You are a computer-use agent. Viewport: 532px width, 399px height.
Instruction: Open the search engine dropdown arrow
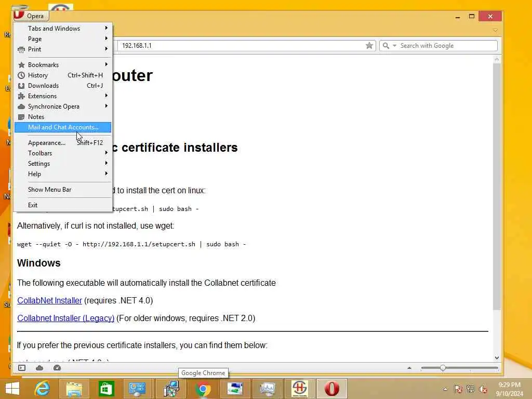pos(395,46)
